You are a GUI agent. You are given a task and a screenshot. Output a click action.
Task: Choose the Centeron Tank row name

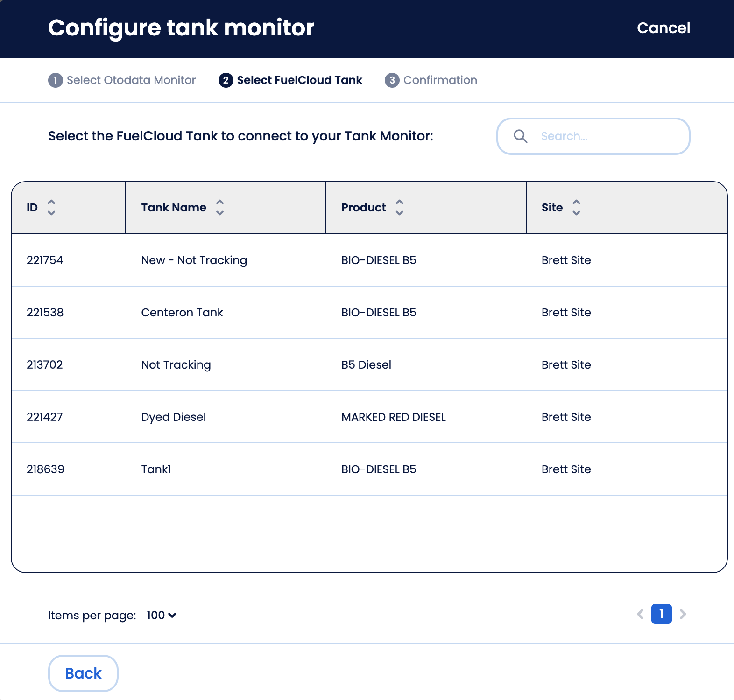(x=182, y=313)
